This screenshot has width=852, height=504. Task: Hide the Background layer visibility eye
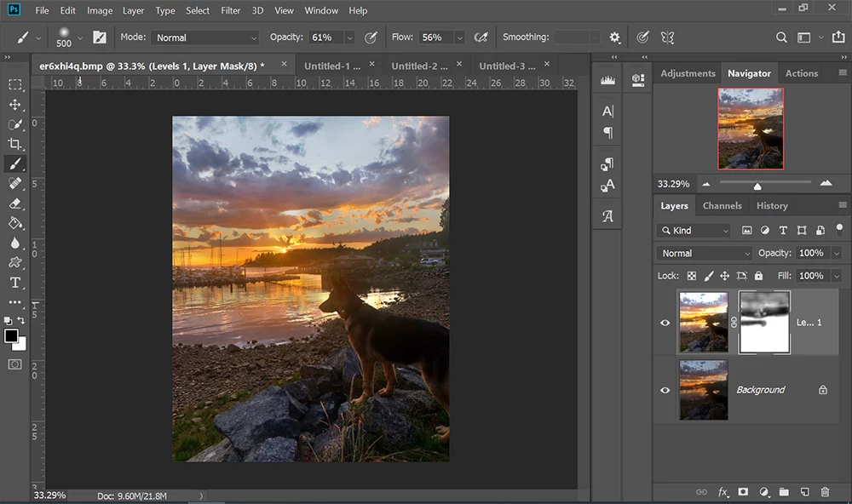click(x=665, y=390)
